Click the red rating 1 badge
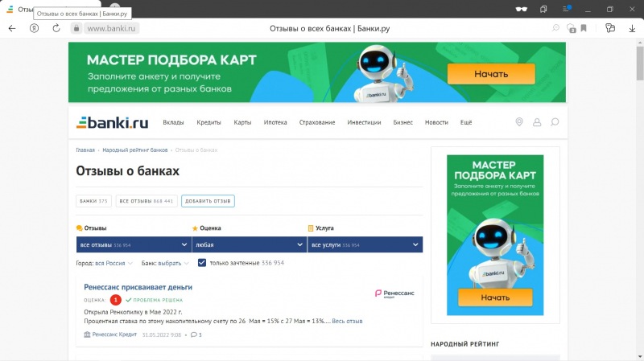Viewport: 644px width, 361px height. 116,300
